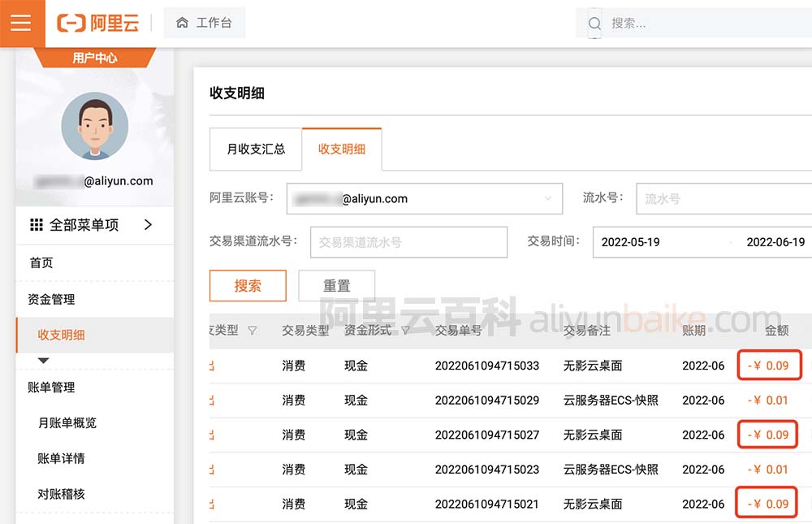Go to 首页 in sidebar
This screenshot has width=812, height=524.
pos(41,262)
